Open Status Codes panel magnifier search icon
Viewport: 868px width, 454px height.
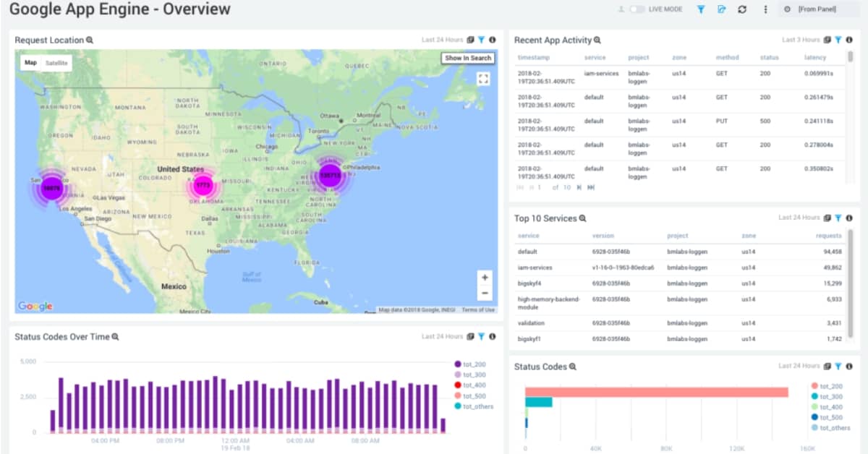point(573,367)
